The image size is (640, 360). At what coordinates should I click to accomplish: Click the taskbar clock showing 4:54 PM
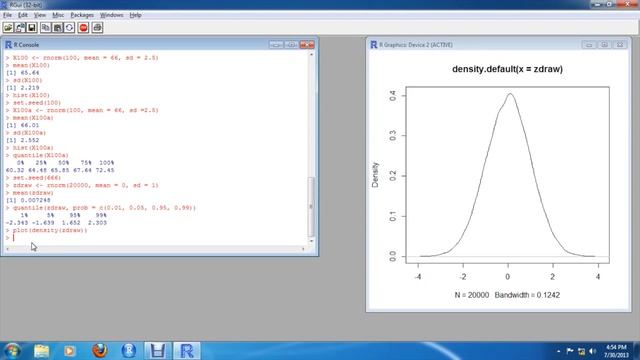pyautogui.click(x=615, y=351)
